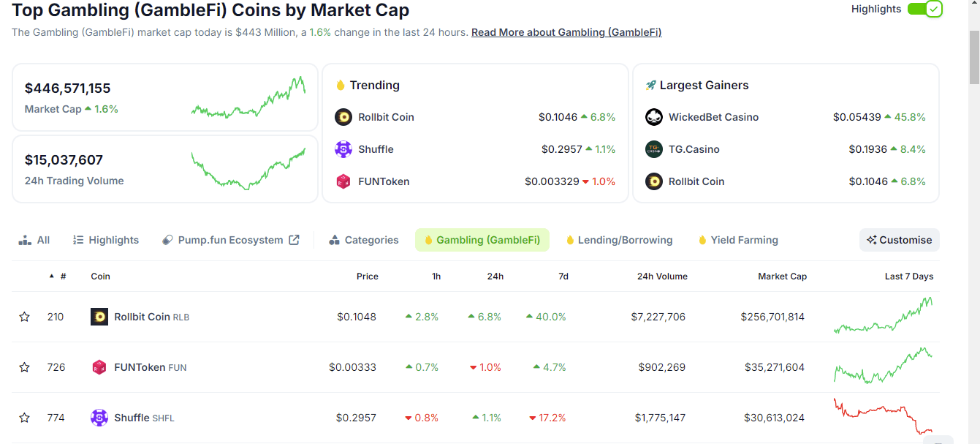This screenshot has height=444, width=980.
Task: Click TG.Casino icon in Largest Gainers
Action: [x=654, y=149]
